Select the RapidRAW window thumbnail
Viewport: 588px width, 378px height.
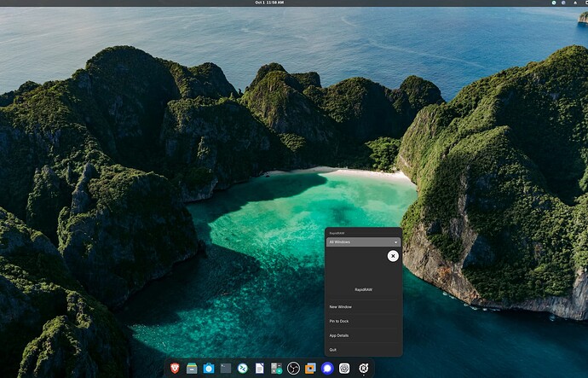[363, 273]
